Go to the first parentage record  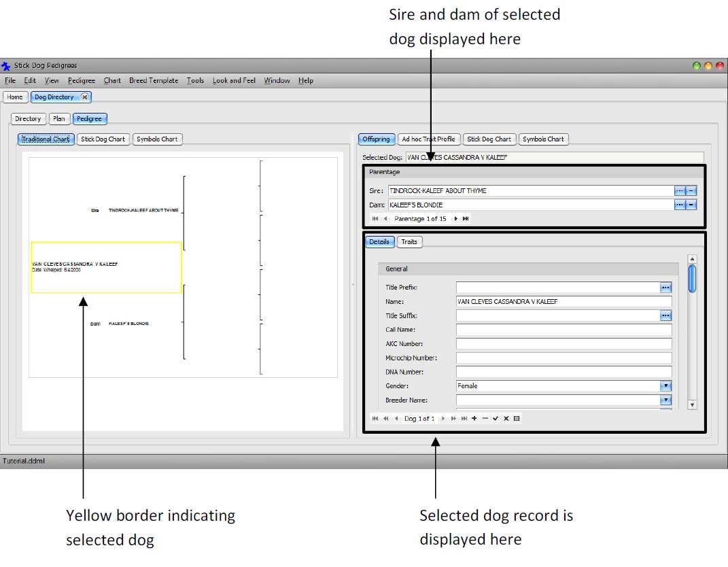point(375,218)
